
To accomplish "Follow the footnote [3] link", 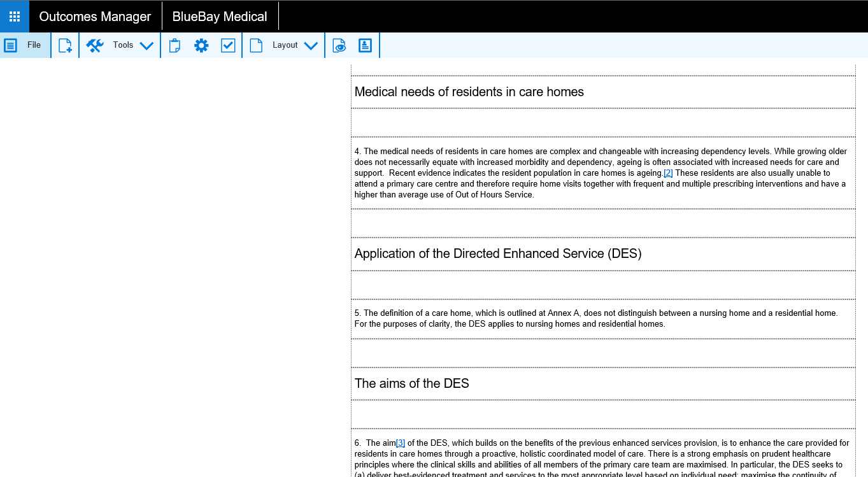I will pos(400,443).
